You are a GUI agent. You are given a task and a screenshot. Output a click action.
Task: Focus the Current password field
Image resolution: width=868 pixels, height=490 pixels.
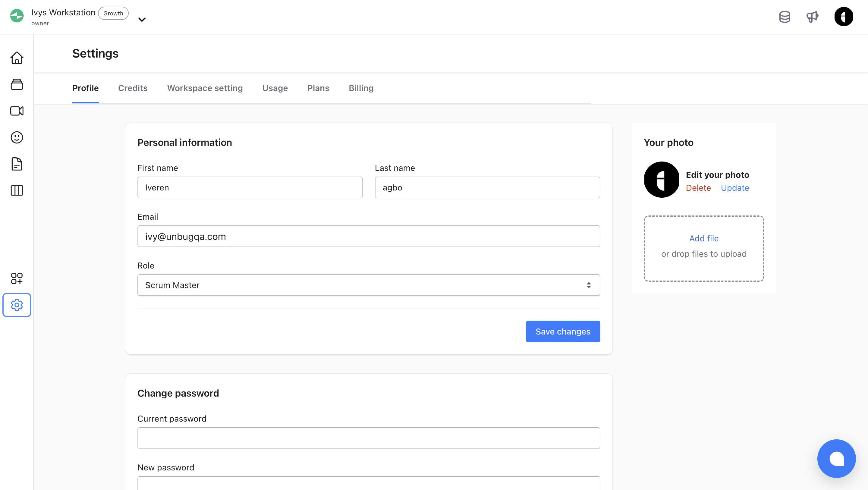click(x=369, y=438)
